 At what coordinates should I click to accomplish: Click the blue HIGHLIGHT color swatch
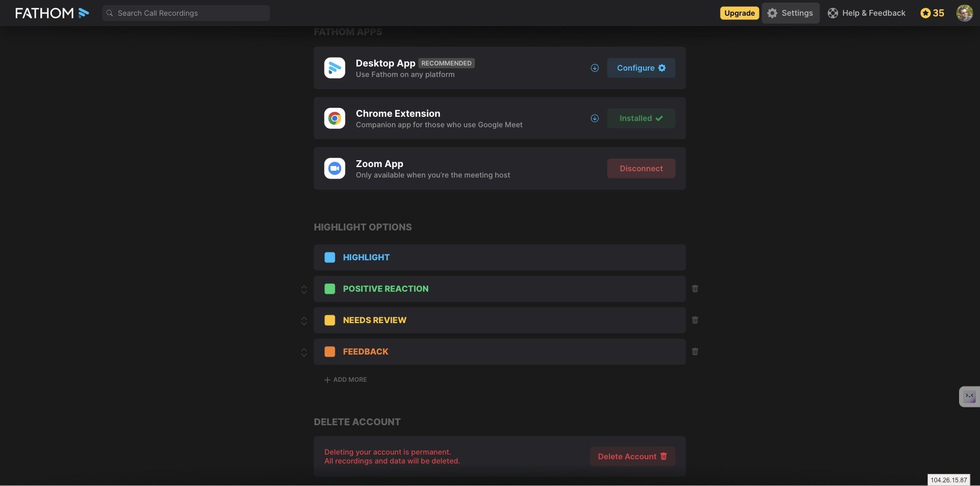pyautogui.click(x=330, y=257)
